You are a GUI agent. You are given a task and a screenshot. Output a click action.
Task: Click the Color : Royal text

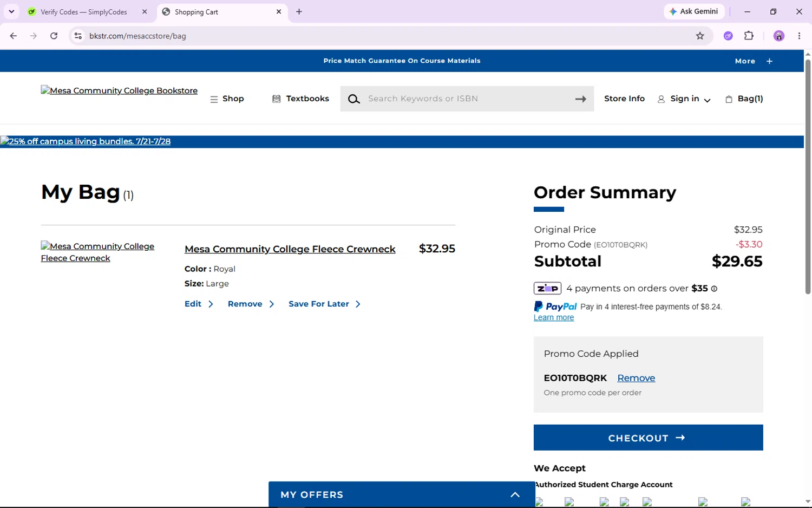(x=210, y=269)
